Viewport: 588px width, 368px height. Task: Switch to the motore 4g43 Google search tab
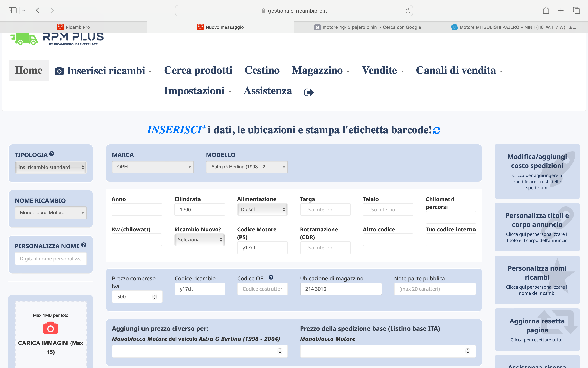pyautogui.click(x=367, y=27)
